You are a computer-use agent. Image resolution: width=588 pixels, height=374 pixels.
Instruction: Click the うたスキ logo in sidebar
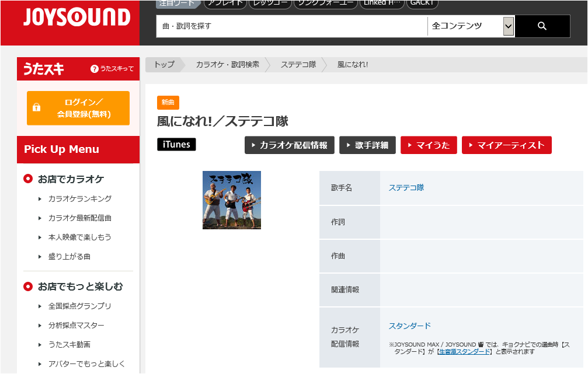click(44, 69)
